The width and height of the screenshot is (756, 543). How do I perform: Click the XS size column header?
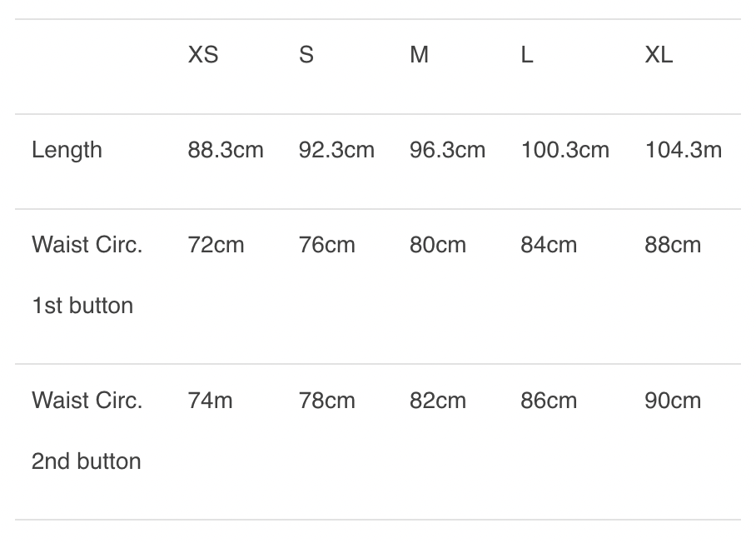click(203, 55)
